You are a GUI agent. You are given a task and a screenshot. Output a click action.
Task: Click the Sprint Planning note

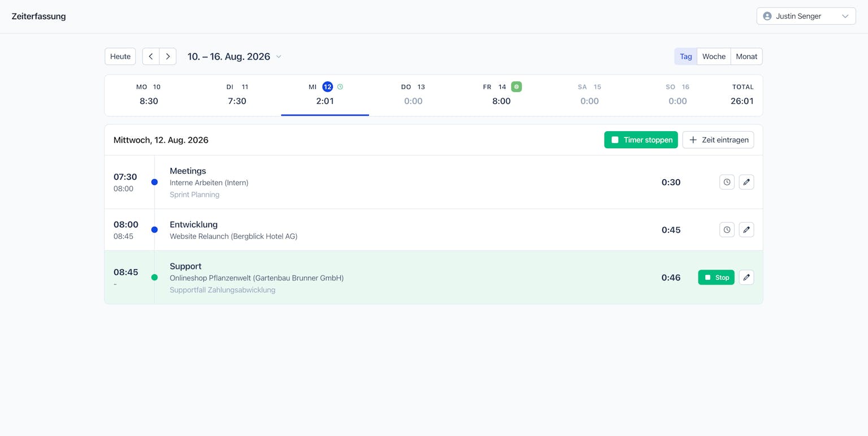[x=194, y=195]
